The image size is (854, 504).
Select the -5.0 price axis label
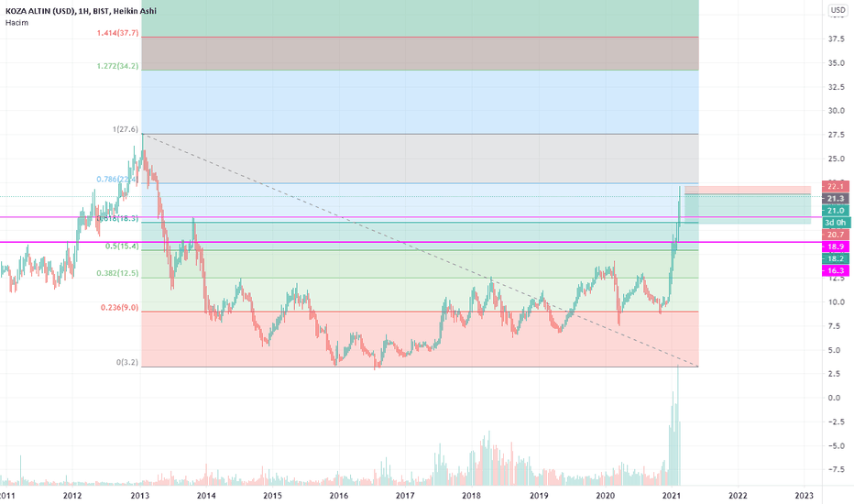pos(836,445)
